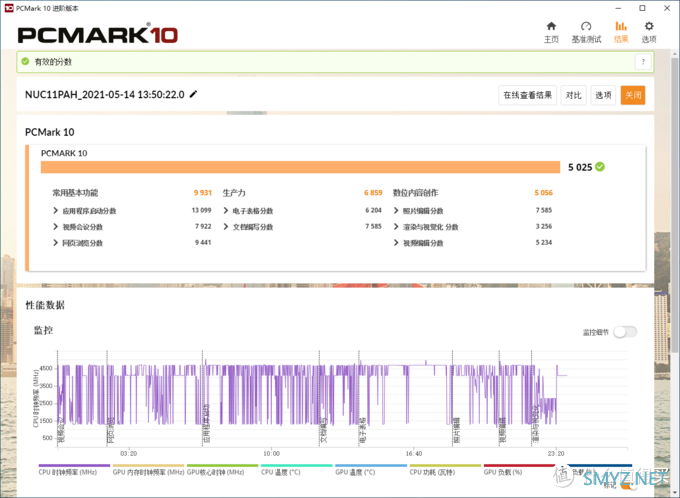Click the overall score 5 025
The height and width of the screenshot is (498, 680).
(x=580, y=167)
